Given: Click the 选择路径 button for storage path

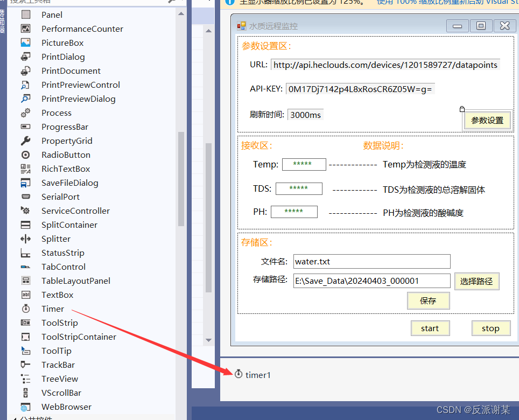Looking at the screenshot, I should pyautogui.click(x=477, y=281).
